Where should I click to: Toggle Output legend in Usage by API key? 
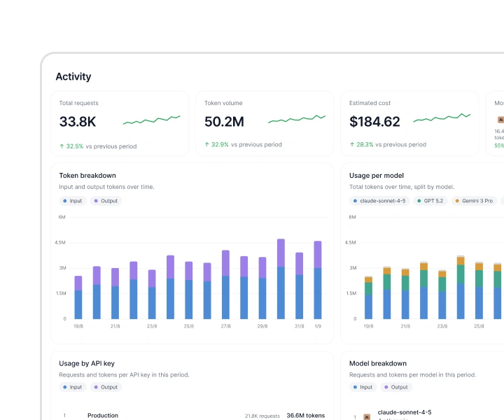tap(106, 387)
